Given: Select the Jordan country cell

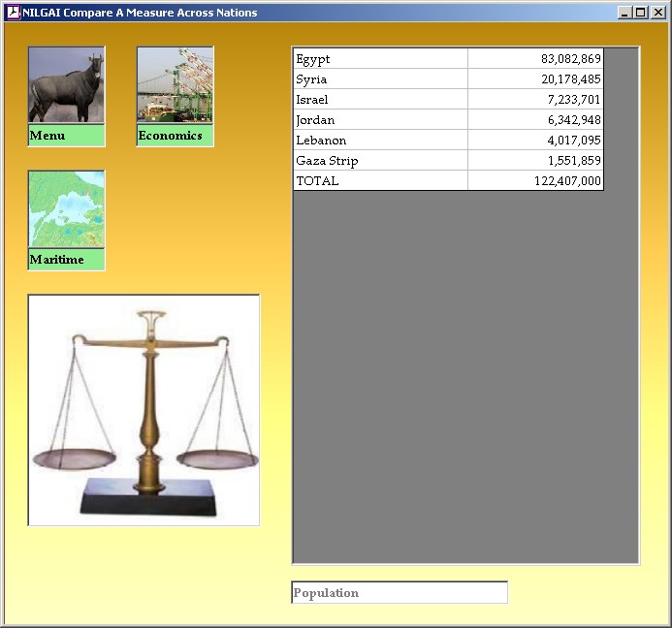Looking at the screenshot, I should [x=380, y=120].
